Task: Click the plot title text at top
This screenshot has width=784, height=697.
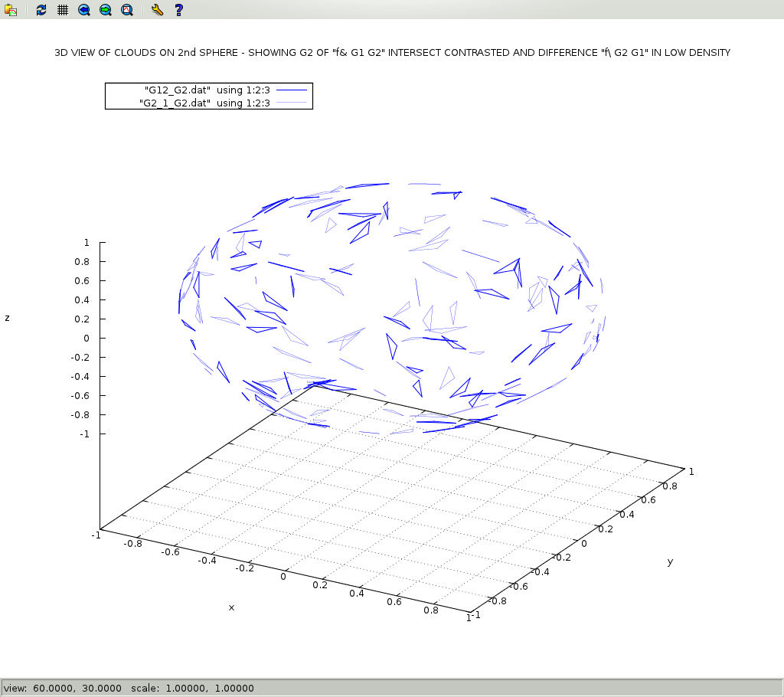Action: 392,53
